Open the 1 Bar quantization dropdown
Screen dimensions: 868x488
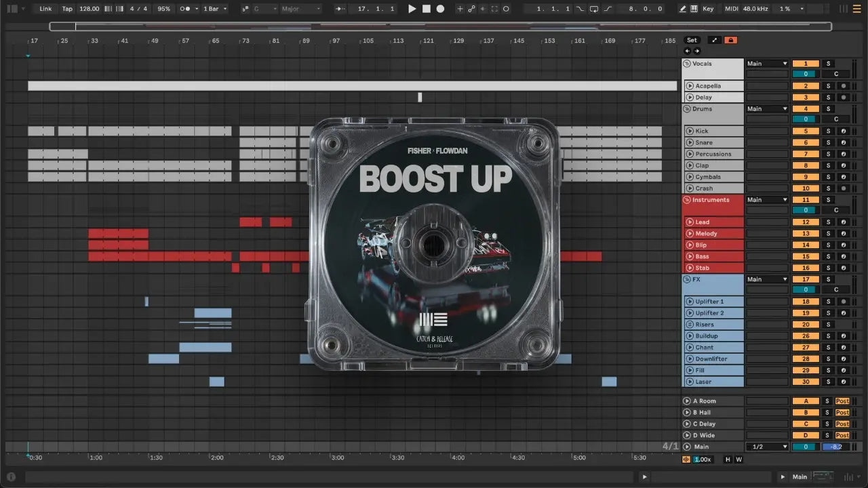(x=216, y=9)
